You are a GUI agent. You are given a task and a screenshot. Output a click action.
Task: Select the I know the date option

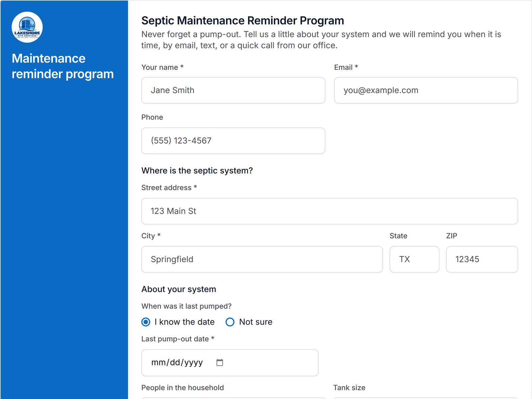[x=146, y=322]
